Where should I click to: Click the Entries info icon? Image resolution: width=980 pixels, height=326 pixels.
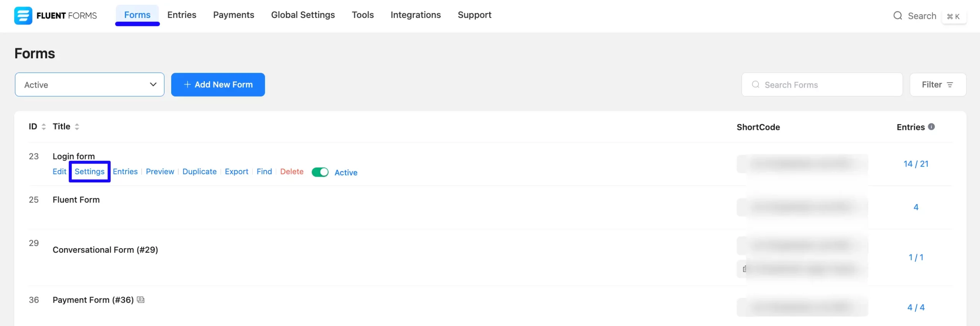[x=931, y=127]
